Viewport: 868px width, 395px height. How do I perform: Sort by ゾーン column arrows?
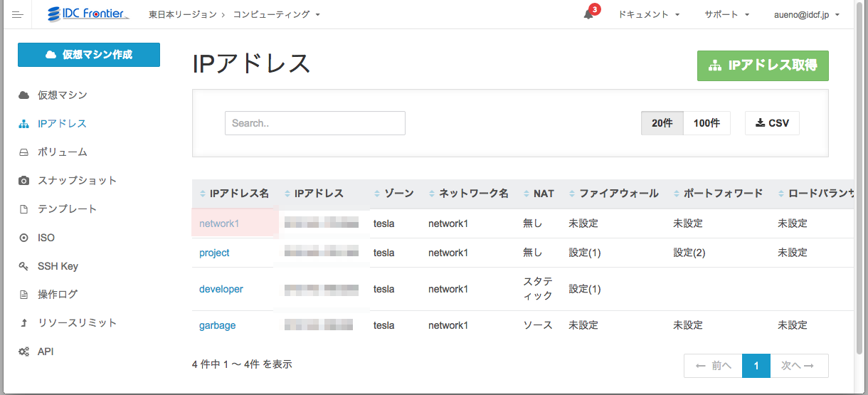click(377, 194)
